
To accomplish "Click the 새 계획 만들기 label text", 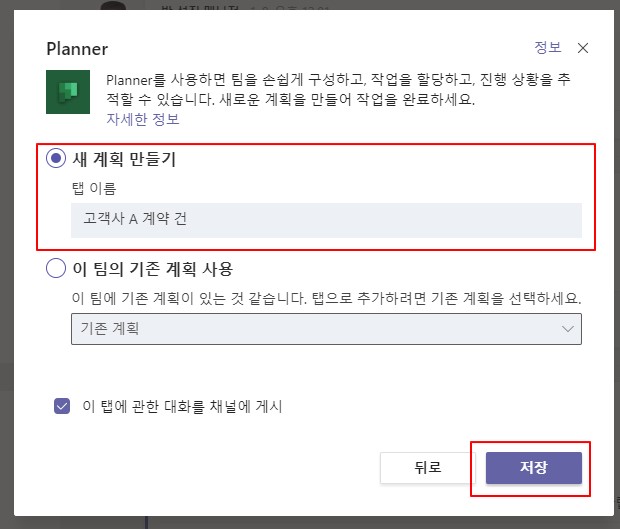I will tap(124, 159).
